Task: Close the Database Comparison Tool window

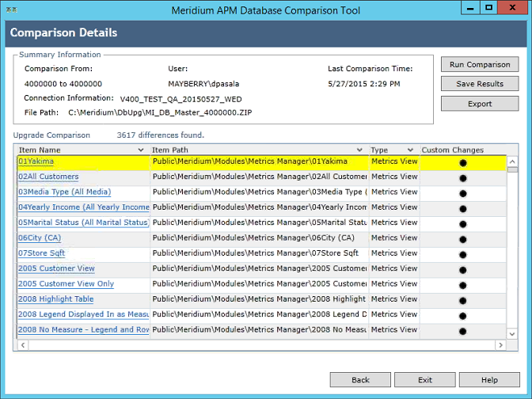Action: click(x=512, y=7)
